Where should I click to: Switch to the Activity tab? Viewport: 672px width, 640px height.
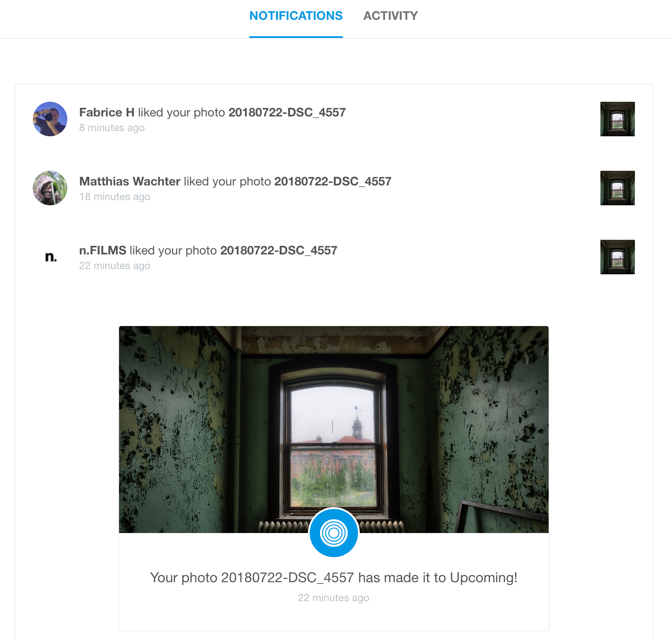(x=390, y=16)
